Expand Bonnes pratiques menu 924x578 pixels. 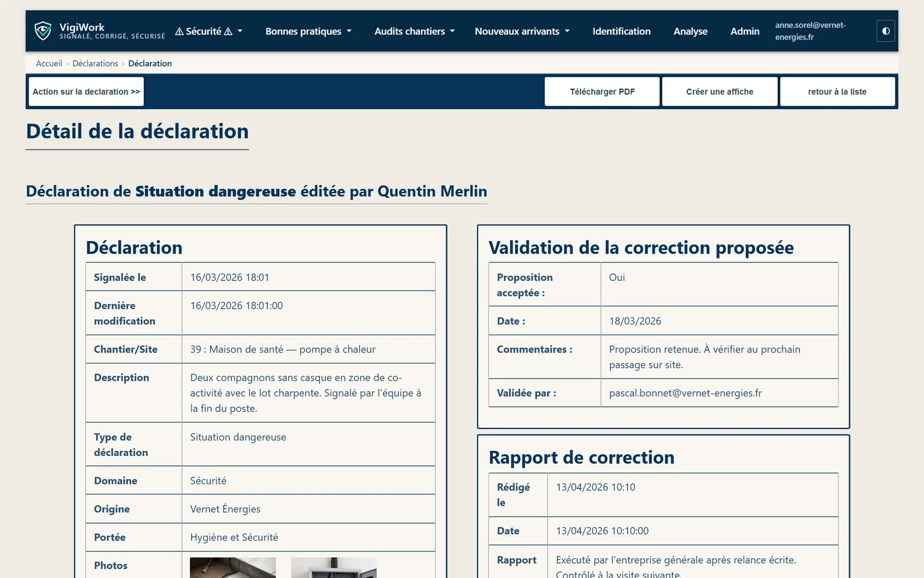pos(308,31)
